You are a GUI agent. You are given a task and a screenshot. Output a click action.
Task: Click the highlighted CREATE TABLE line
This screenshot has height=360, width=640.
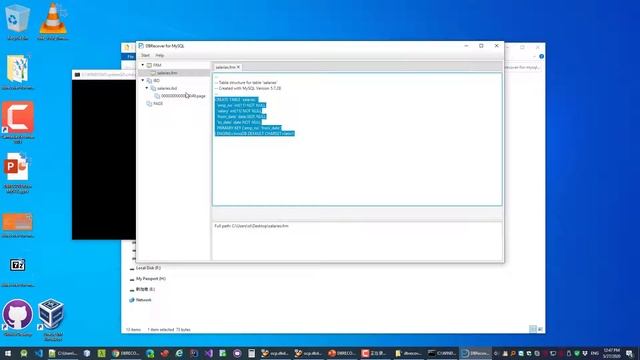(x=236, y=100)
